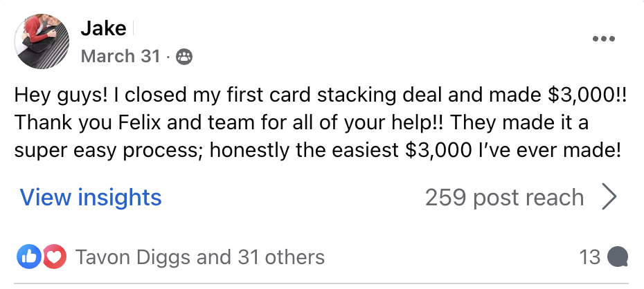Open the View insights link

91,198
